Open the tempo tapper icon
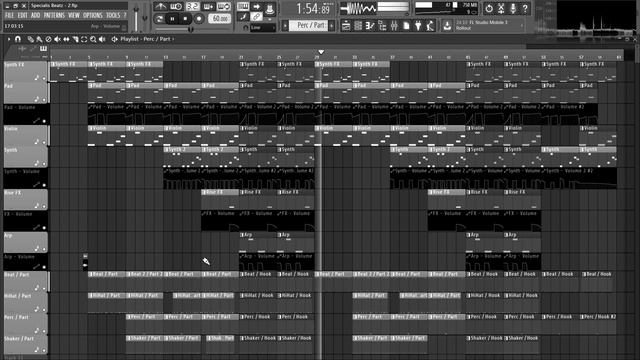Screen dimensions: 640x360 [430, 26]
